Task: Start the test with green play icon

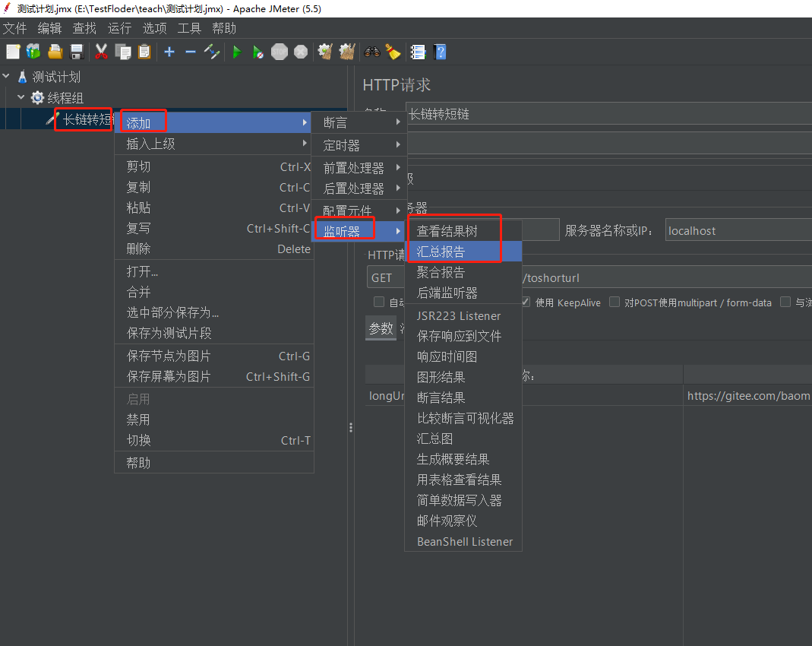Action: coord(237,52)
